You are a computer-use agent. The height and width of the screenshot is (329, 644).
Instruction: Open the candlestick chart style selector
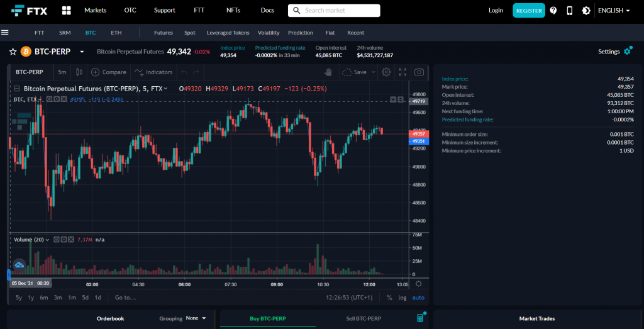pyautogui.click(x=79, y=72)
